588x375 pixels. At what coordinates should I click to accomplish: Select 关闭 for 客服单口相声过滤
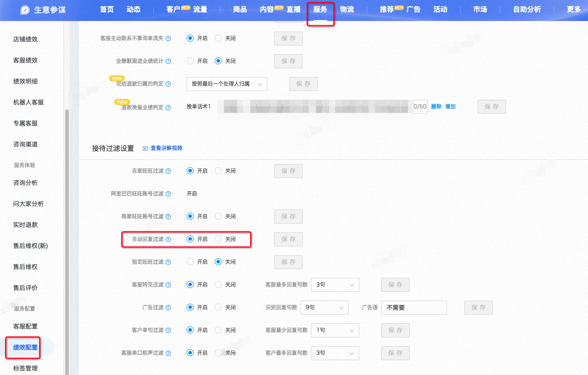click(218, 353)
